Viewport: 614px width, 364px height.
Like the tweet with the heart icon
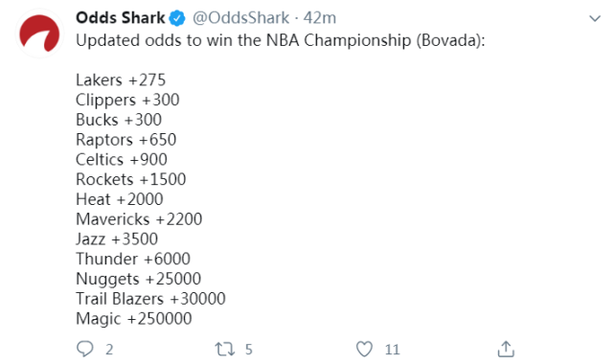pyautogui.click(x=364, y=349)
